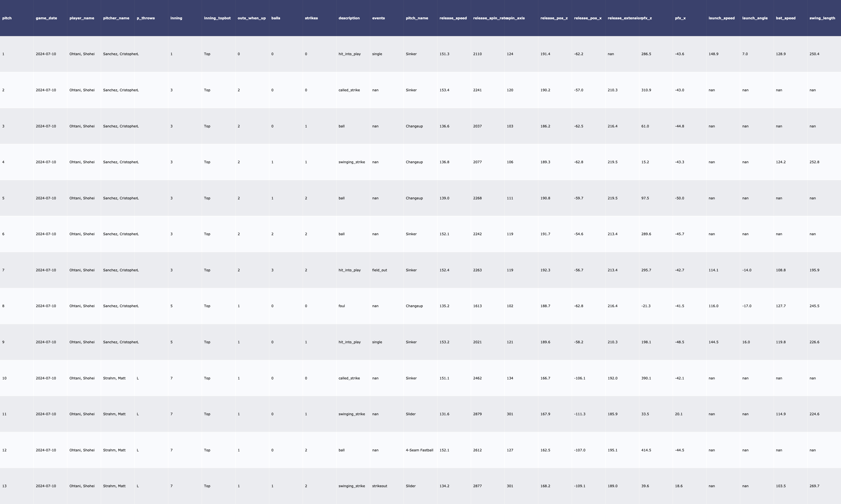Click bat speed value 108.8
The width and height of the screenshot is (841, 504).
click(780, 270)
